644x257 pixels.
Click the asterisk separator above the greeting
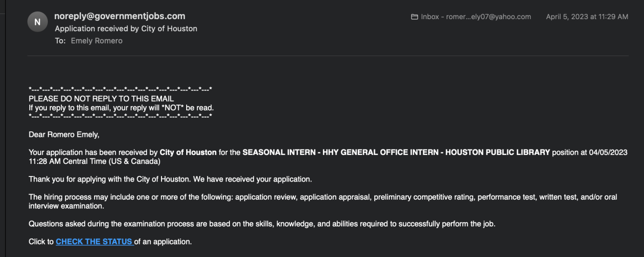(120, 116)
